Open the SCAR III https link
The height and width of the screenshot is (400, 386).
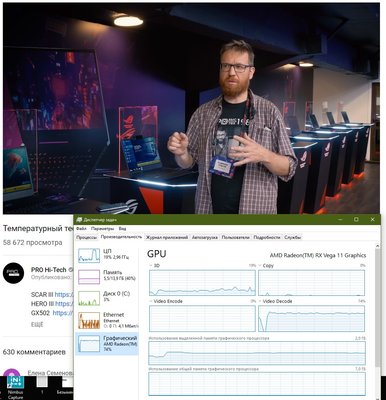click(x=64, y=295)
